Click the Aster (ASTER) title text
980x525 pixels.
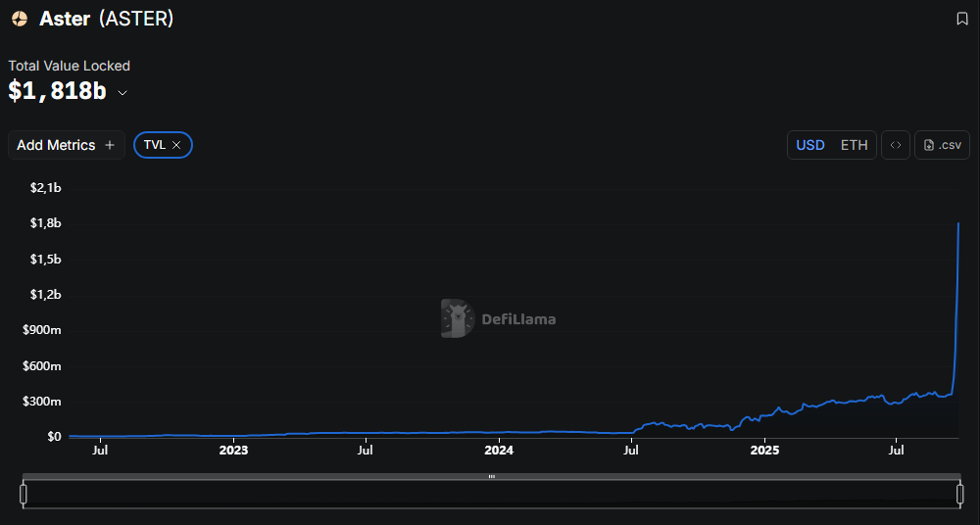point(106,19)
